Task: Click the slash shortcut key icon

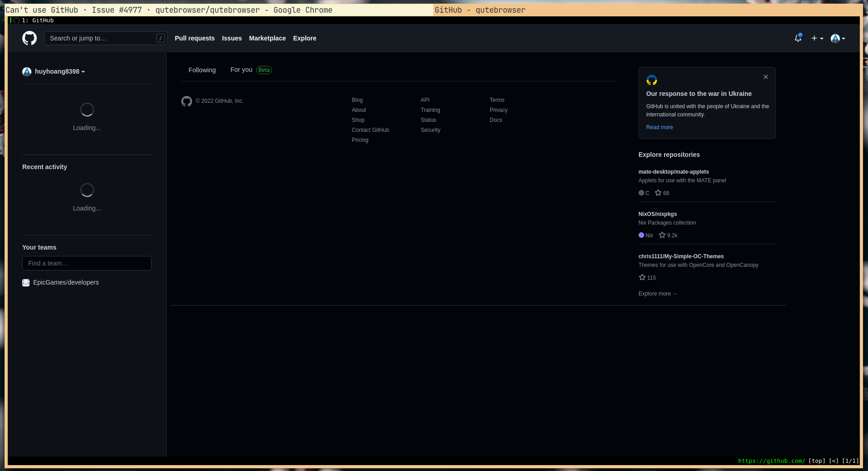Action: coord(160,38)
